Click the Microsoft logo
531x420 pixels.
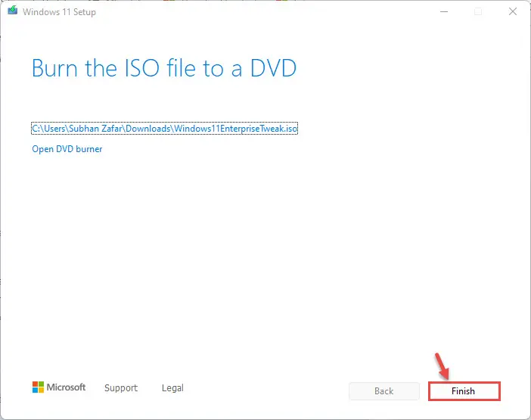click(59, 387)
